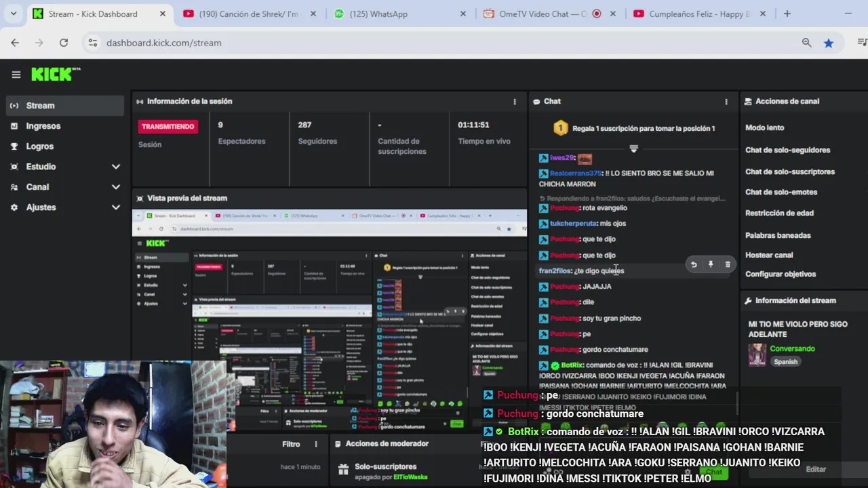
Task: Open the tab search dropdown arrow
Action: pos(13,14)
